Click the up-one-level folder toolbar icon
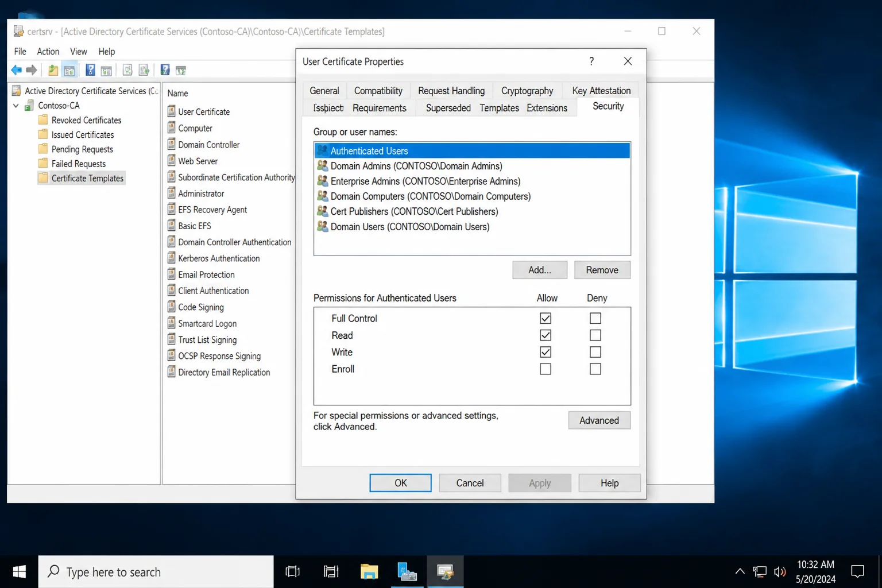This screenshot has width=882, height=588. click(53, 70)
